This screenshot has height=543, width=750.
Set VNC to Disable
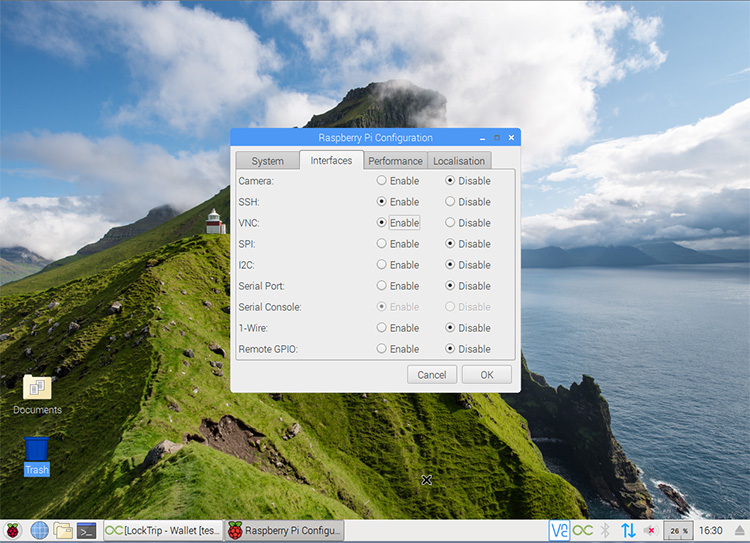pyautogui.click(x=451, y=223)
